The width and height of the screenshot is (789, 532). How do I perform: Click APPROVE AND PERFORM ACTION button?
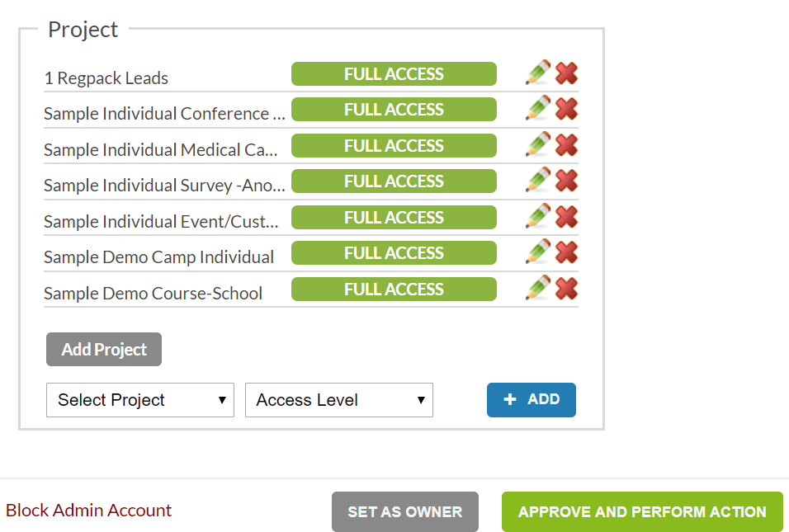(x=642, y=512)
